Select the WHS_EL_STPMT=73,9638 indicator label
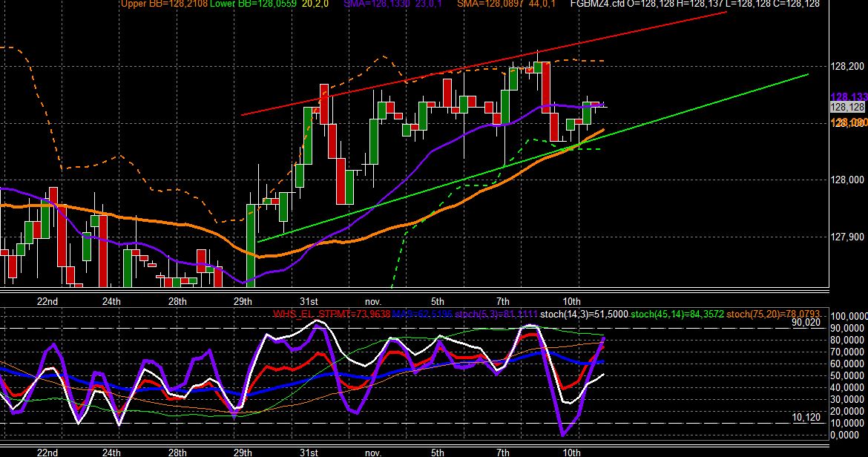This screenshot has width=868, height=457. tap(331, 315)
